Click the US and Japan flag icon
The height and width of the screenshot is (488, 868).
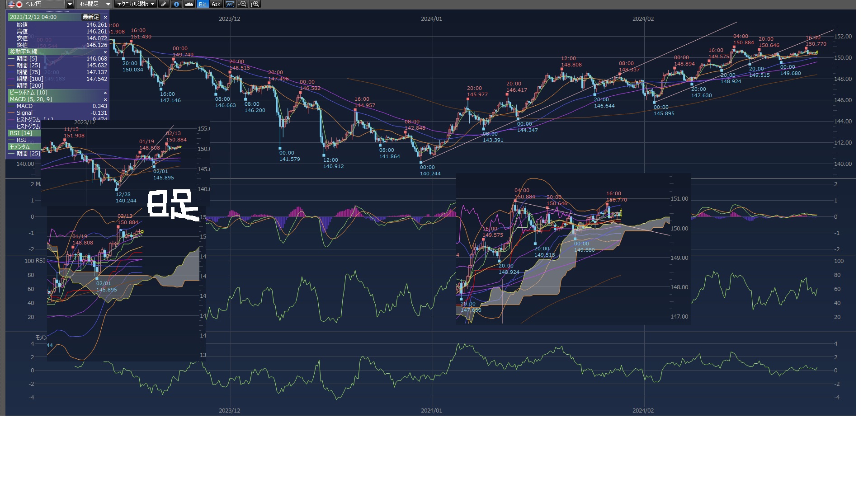coord(15,4)
